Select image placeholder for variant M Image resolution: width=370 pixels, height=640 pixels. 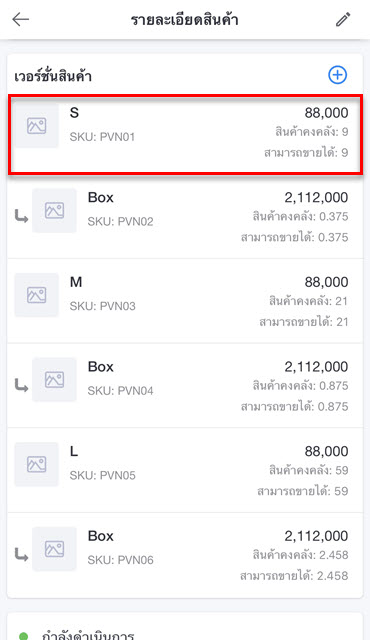point(36,295)
